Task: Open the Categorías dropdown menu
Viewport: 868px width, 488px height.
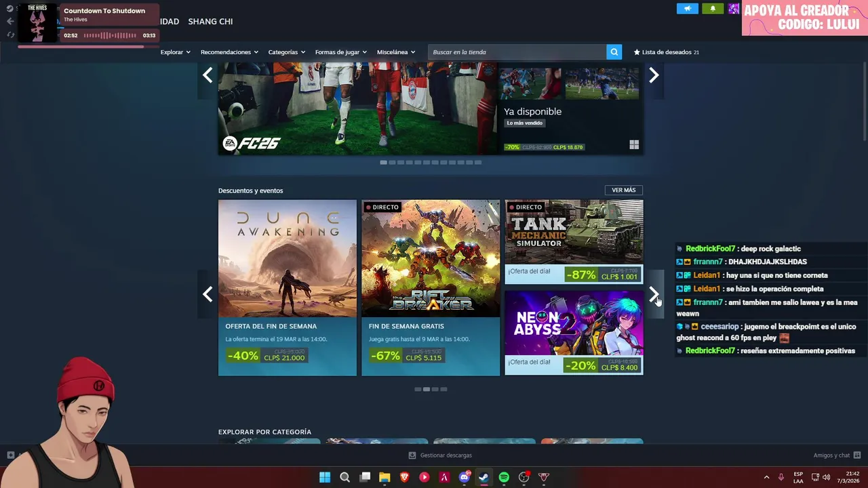Action: tap(286, 52)
